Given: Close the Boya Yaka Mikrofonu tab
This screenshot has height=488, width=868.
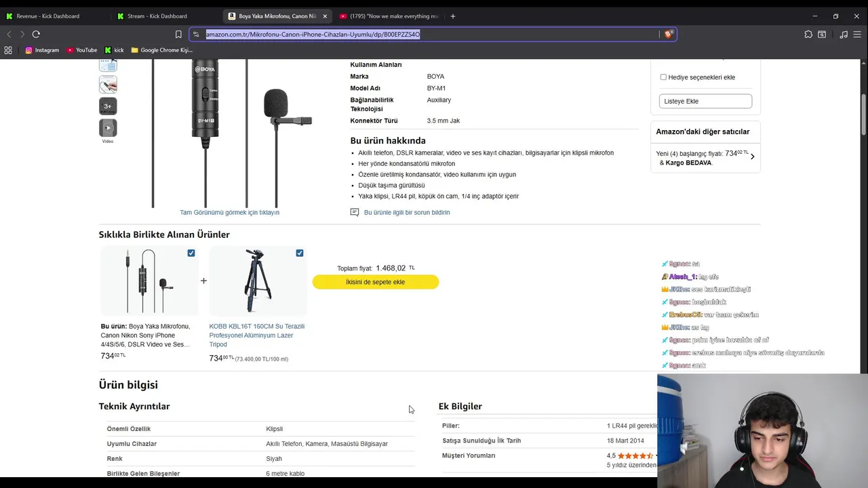Looking at the screenshot, I should (x=325, y=16).
